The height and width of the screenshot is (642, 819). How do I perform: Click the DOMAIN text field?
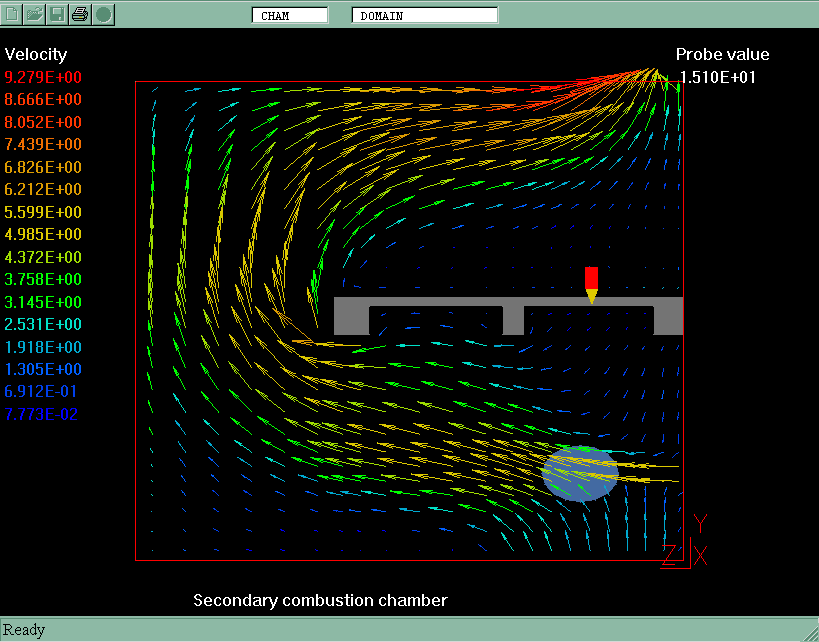point(425,16)
